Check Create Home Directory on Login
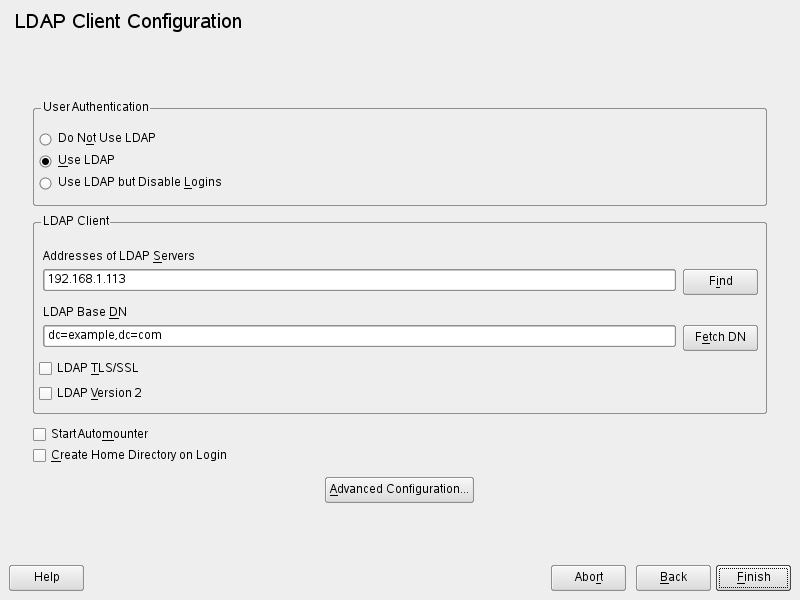The image size is (800, 600). pos(40,456)
